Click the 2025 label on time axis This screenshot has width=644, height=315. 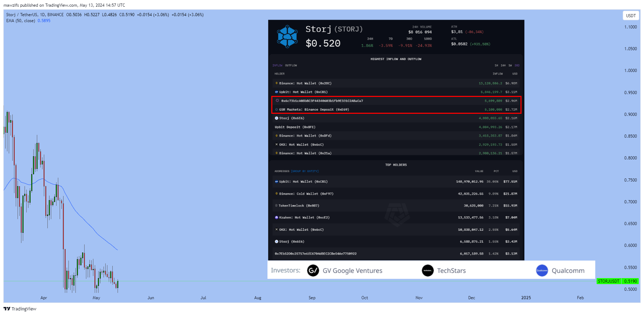tap(526, 298)
